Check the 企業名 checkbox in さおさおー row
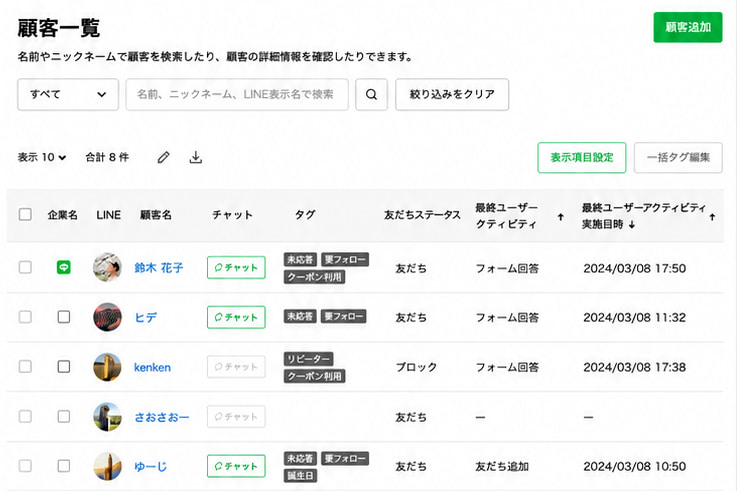 coord(64,417)
